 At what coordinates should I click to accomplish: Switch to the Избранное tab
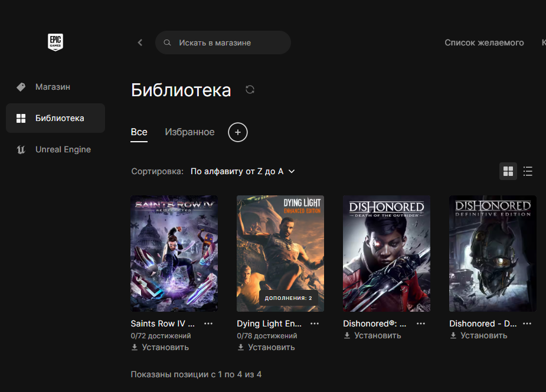pos(190,132)
